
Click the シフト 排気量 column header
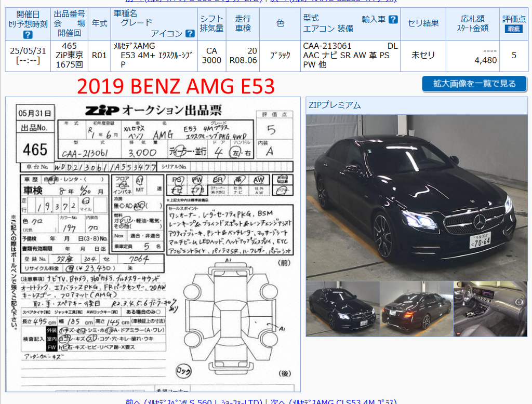click(x=212, y=24)
